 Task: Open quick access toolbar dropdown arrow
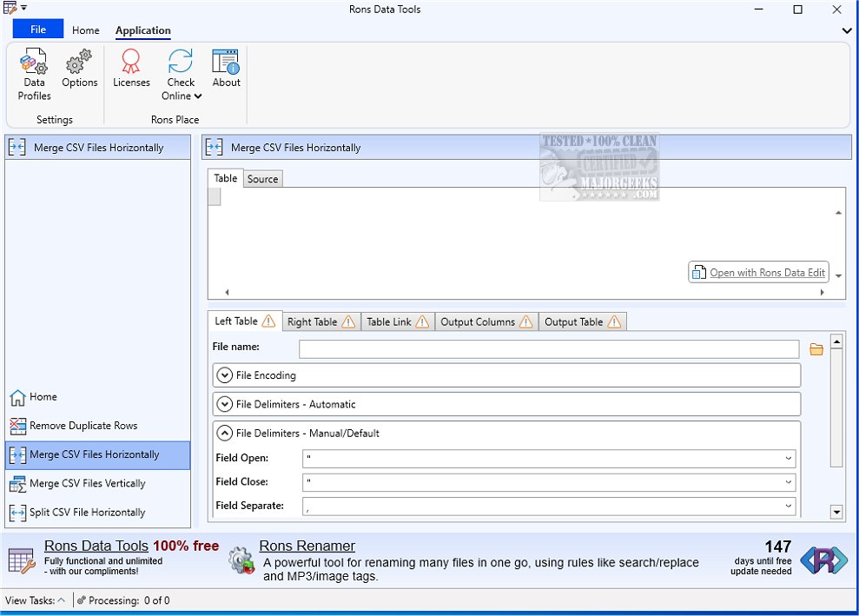pos(23,8)
